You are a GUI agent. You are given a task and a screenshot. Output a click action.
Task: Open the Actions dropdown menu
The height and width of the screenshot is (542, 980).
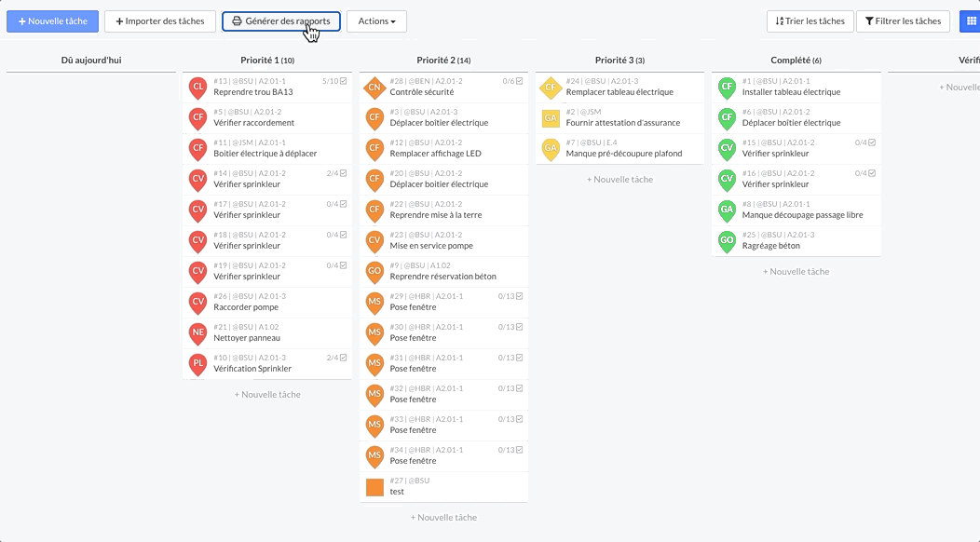pyautogui.click(x=376, y=21)
